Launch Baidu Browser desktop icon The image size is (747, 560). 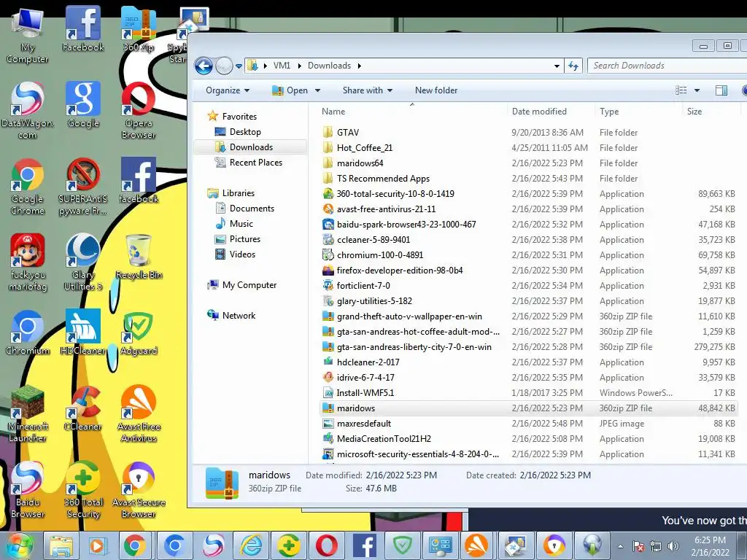click(28, 490)
